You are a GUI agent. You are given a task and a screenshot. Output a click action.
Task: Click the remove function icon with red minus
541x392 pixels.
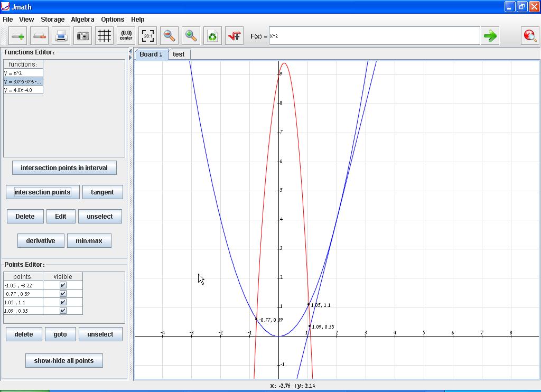[x=40, y=36]
